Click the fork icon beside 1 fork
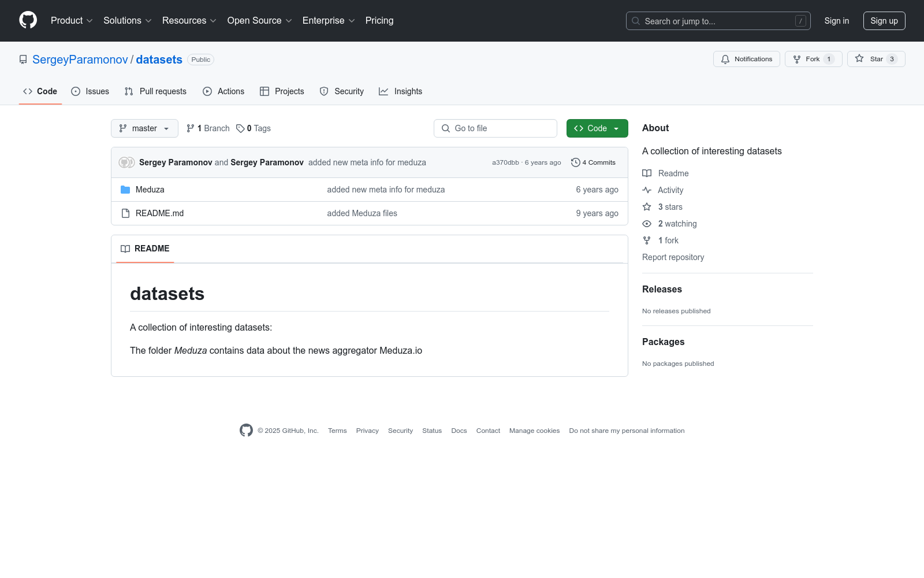Image resolution: width=924 pixels, height=578 pixels. tap(647, 240)
